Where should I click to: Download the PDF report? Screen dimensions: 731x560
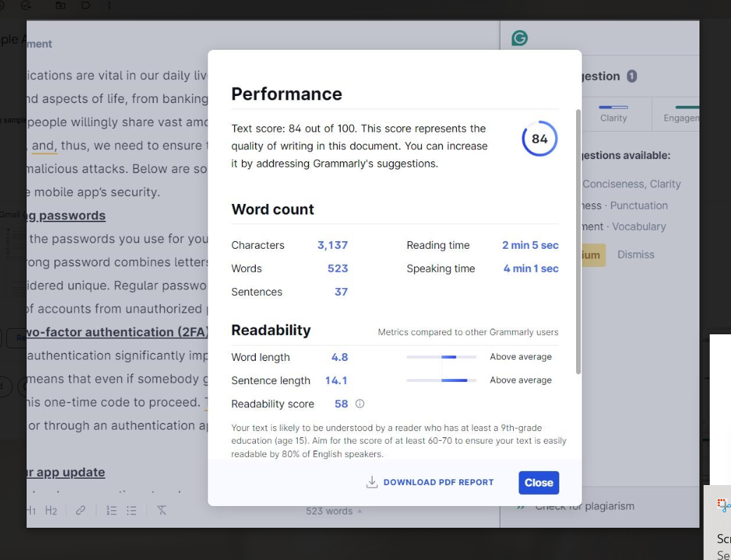pyautogui.click(x=430, y=482)
